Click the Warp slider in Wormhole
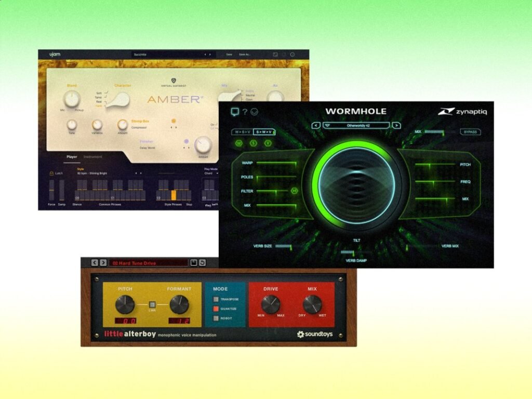 click(276, 164)
